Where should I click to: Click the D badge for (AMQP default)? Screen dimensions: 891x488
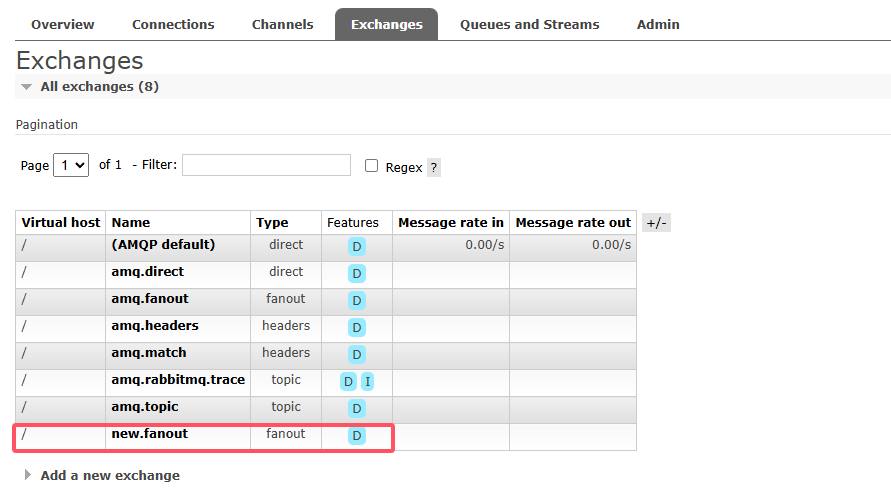[x=357, y=247]
